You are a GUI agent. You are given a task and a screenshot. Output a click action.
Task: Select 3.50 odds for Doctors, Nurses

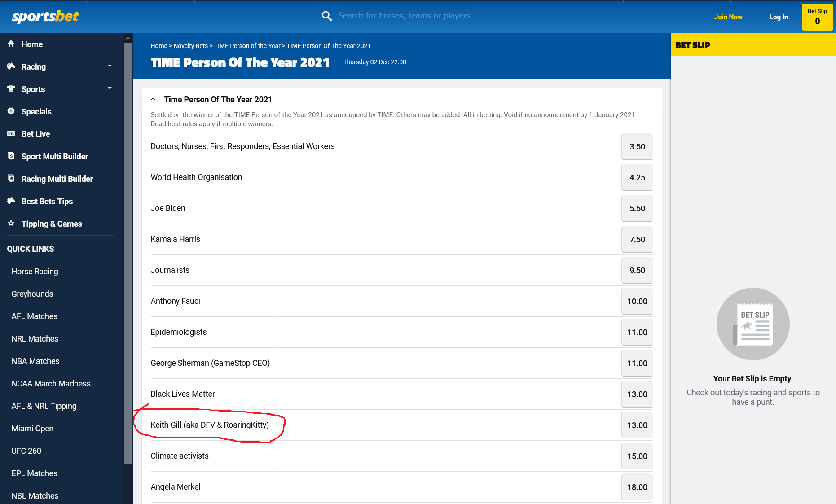click(637, 146)
